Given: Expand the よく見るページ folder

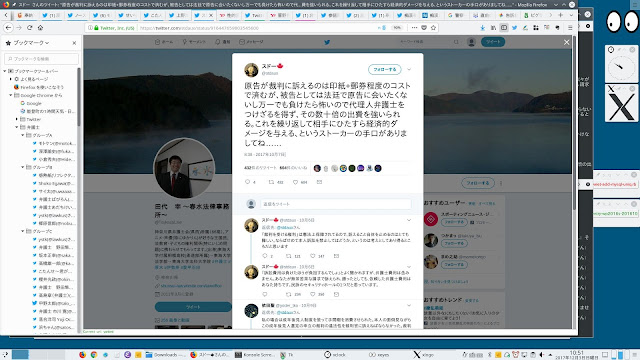Looking at the screenshot, I should [x=11, y=79].
